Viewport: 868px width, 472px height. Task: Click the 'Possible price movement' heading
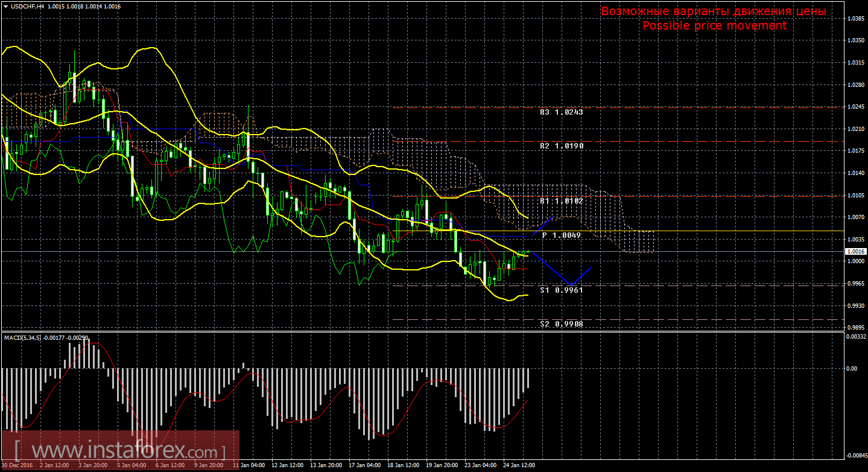(714, 25)
